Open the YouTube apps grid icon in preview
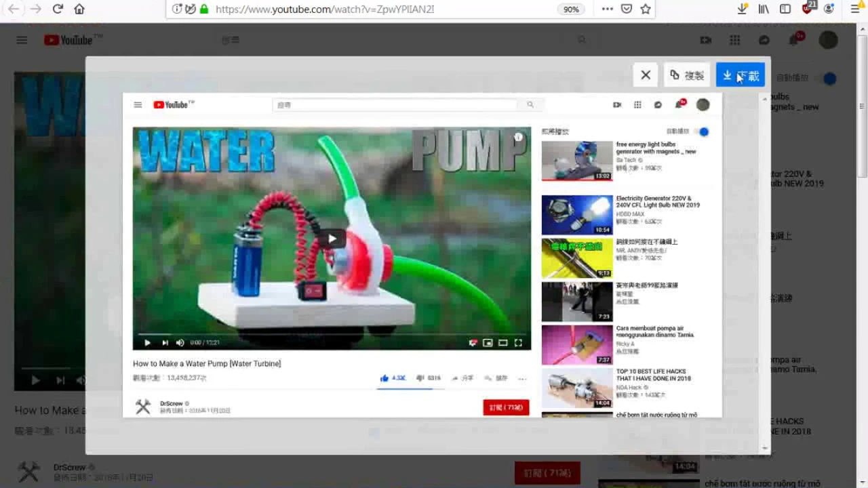 [x=637, y=105]
